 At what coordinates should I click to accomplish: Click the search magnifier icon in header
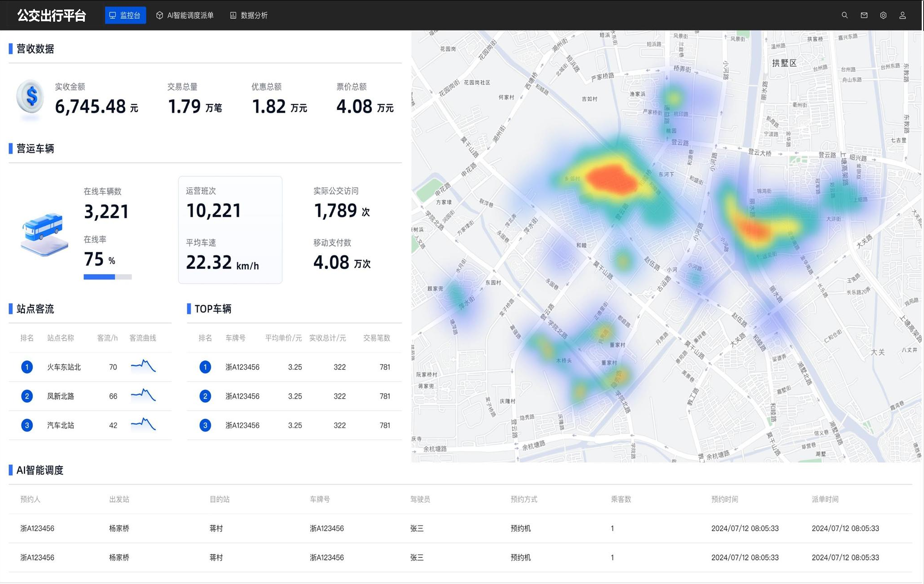[845, 15]
